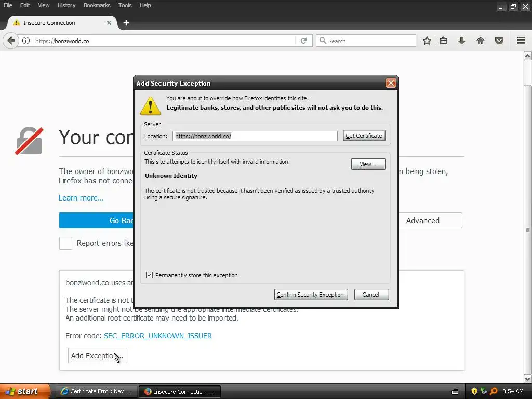Click the security shield tray icon
The image size is (532, 399).
[x=474, y=391]
